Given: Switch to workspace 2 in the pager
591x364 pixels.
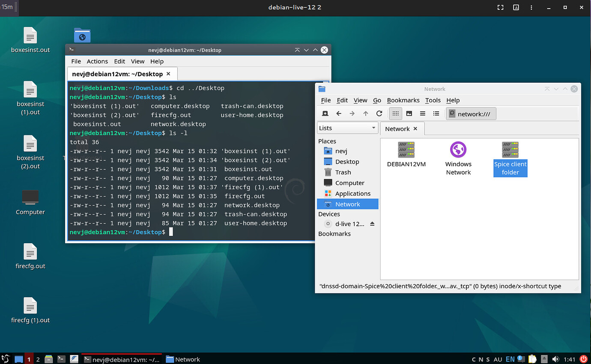Looking at the screenshot, I should pos(38,359).
